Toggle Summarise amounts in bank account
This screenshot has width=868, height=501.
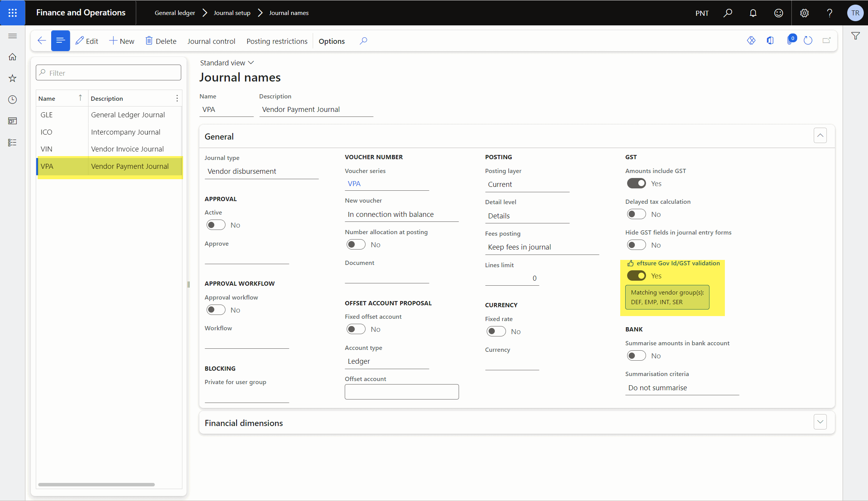[x=636, y=356]
